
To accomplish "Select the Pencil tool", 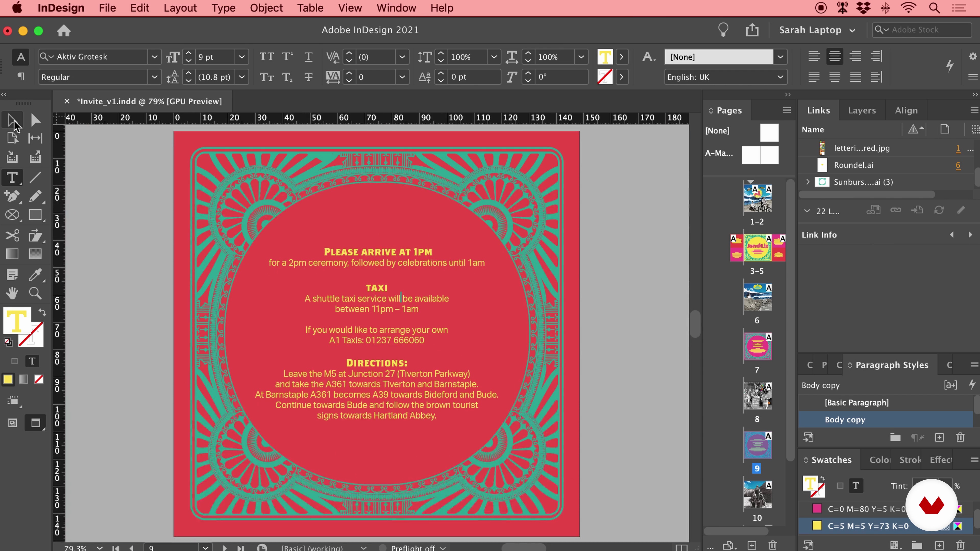I will click(35, 196).
